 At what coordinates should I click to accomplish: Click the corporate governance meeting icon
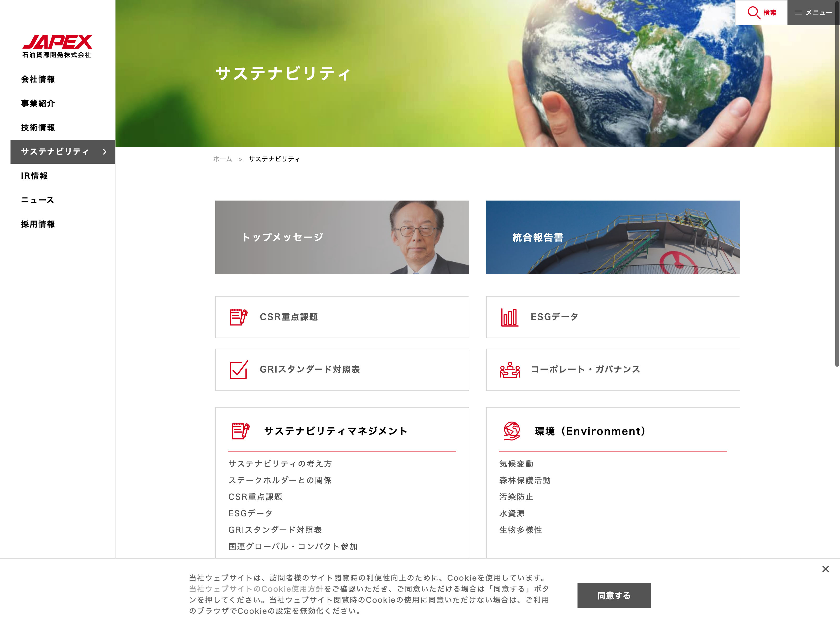[x=510, y=370]
